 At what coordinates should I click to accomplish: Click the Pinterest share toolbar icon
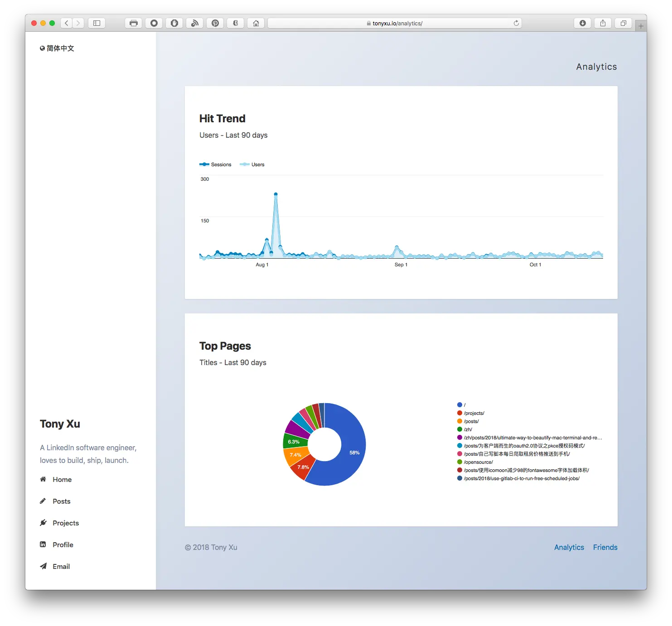pos(215,23)
